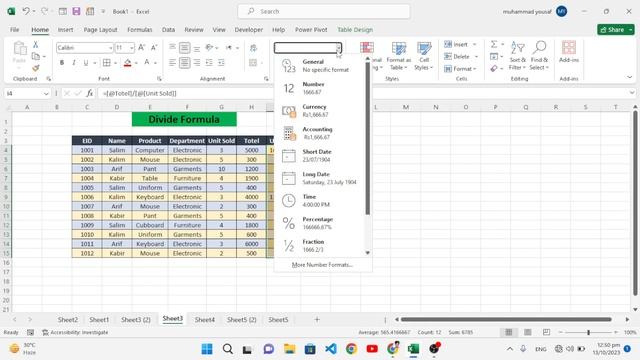The image size is (640, 360).
Task: Toggle center horizontal alignment
Action: click(x=184, y=62)
